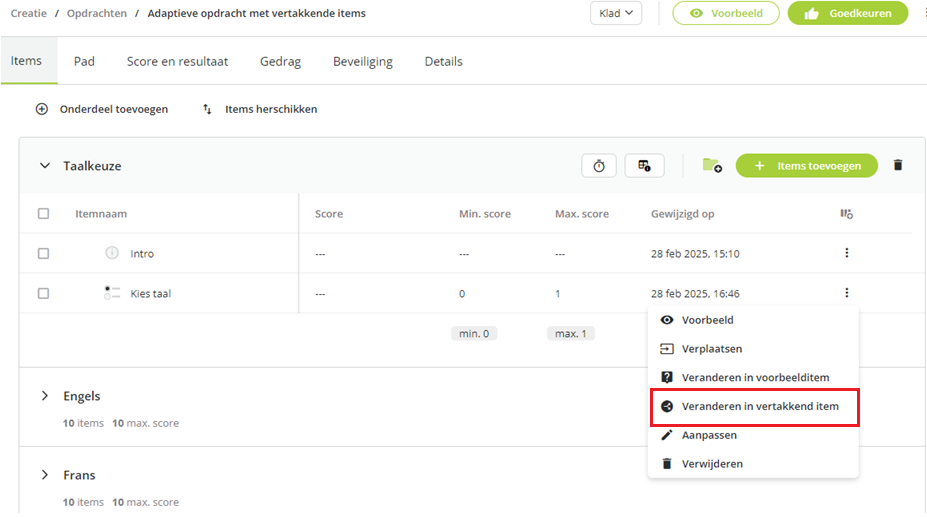Check the Intro item checkbox
The width and height of the screenshot is (927, 517).
(43, 253)
